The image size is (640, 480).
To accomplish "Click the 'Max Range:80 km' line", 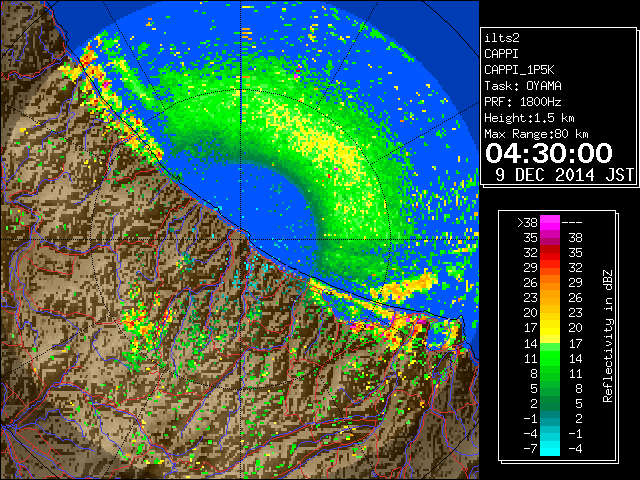I will click(536, 134).
